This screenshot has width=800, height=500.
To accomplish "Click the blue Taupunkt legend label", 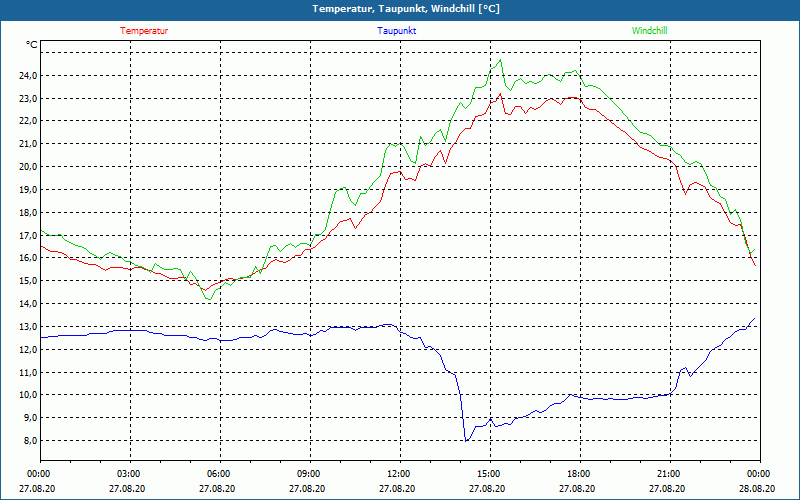I will (396, 31).
